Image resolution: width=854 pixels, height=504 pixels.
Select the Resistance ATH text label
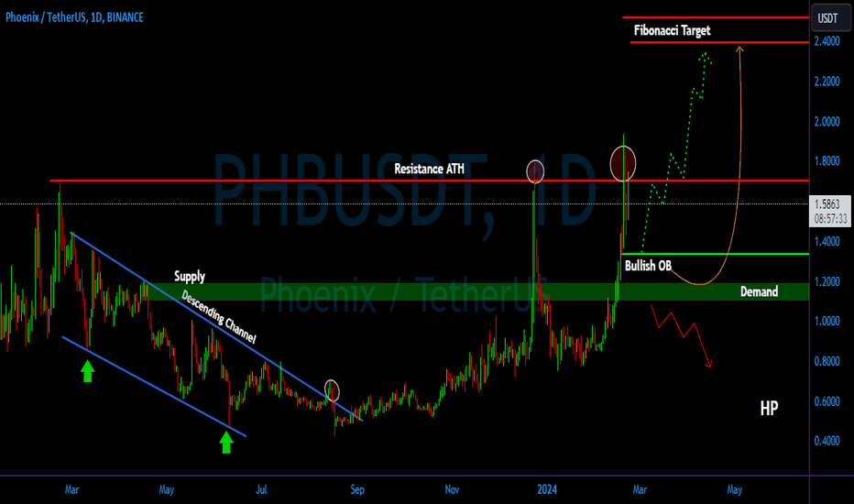coord(429,169)
